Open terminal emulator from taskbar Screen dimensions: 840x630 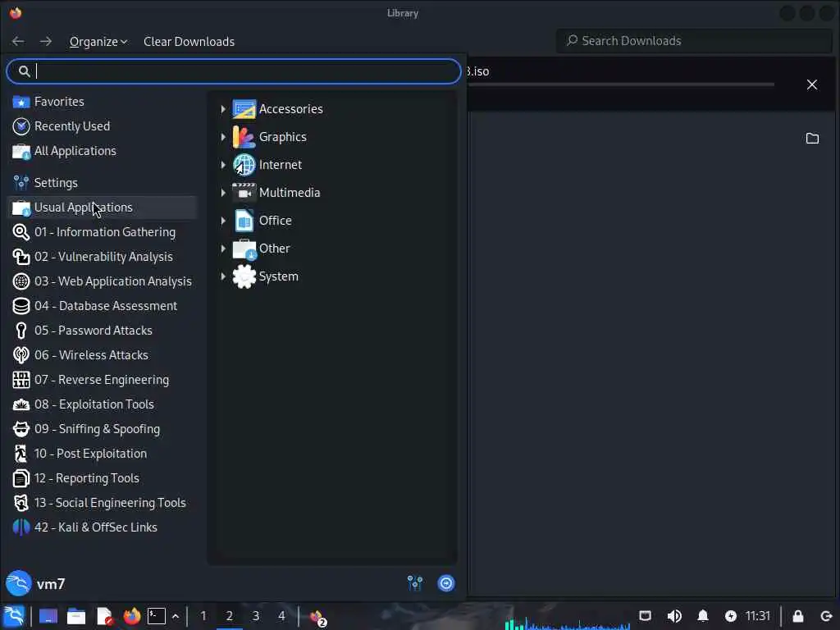click(157, 616)
